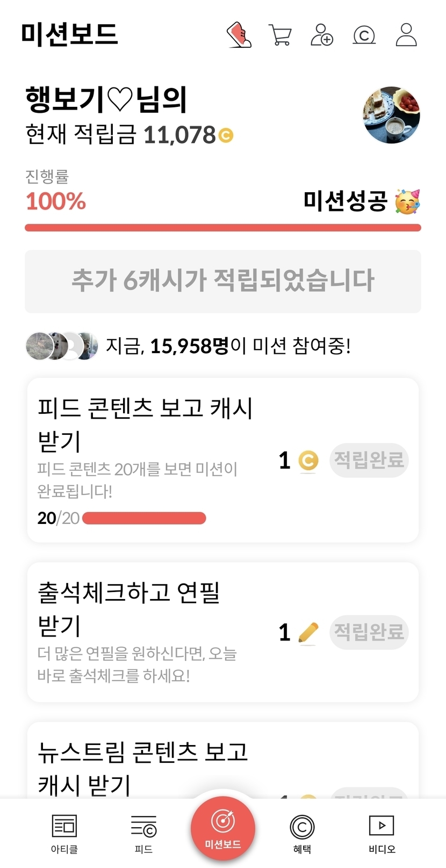
Task: Tap the coin icon on feed mission
Action: tap(308, 461)
